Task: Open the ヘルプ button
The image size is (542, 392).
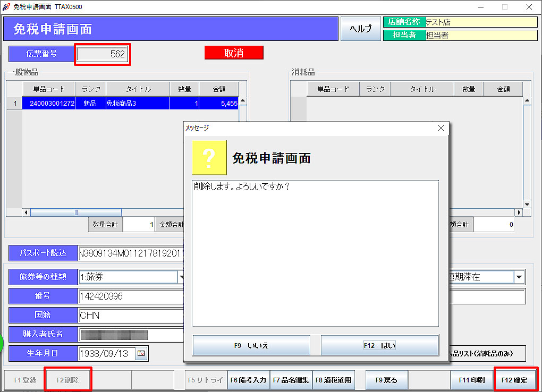Action: click(360, 29)
